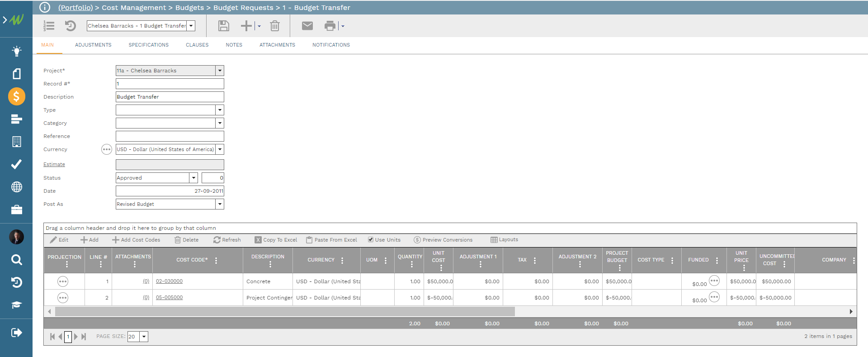Switch to the Attachments tab
Viewport: 868px width, 357px height.
(277, 45)
